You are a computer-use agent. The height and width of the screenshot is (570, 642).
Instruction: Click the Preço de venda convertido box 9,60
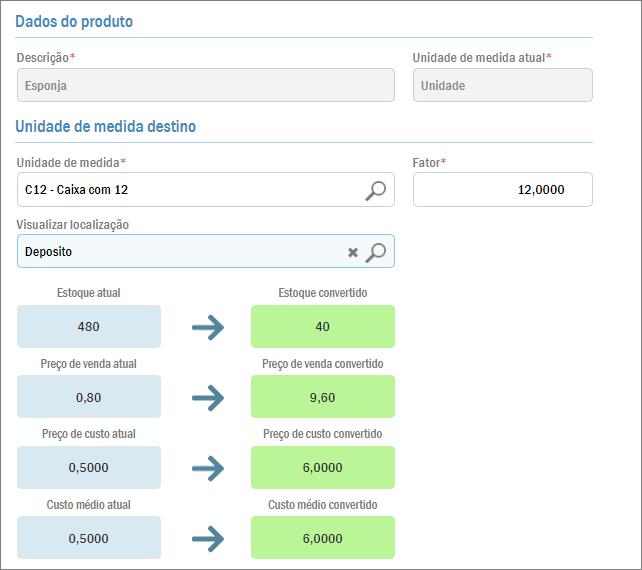click(323, 397)
